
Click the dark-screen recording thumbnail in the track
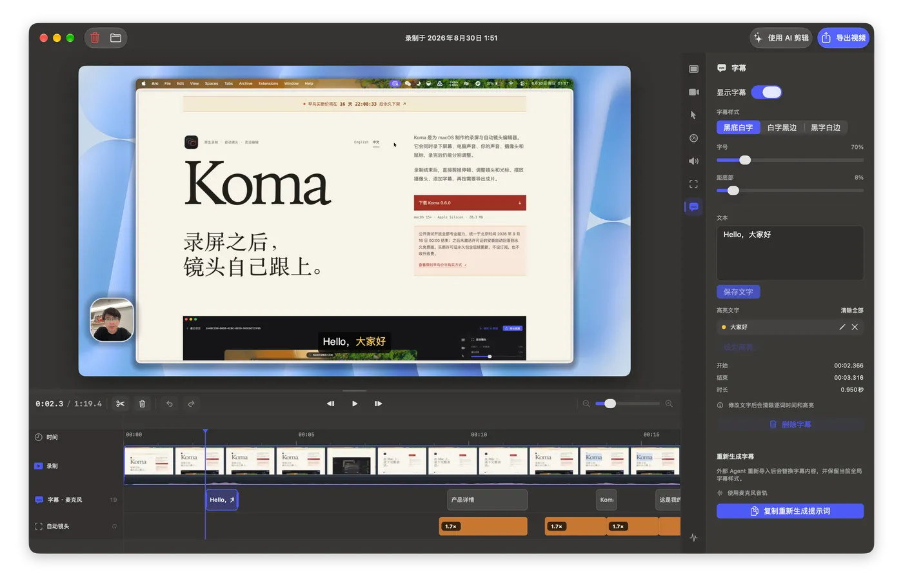tap(352, 461)
